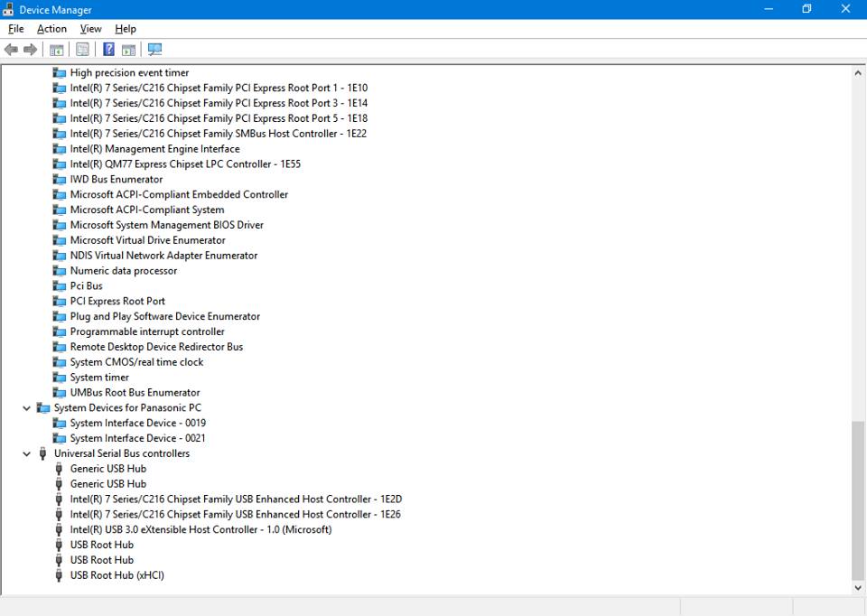Click Show/Hide Console Tree toolbar icon
The height and width of the screenshot is (616, 867).
tap(56, 50)
